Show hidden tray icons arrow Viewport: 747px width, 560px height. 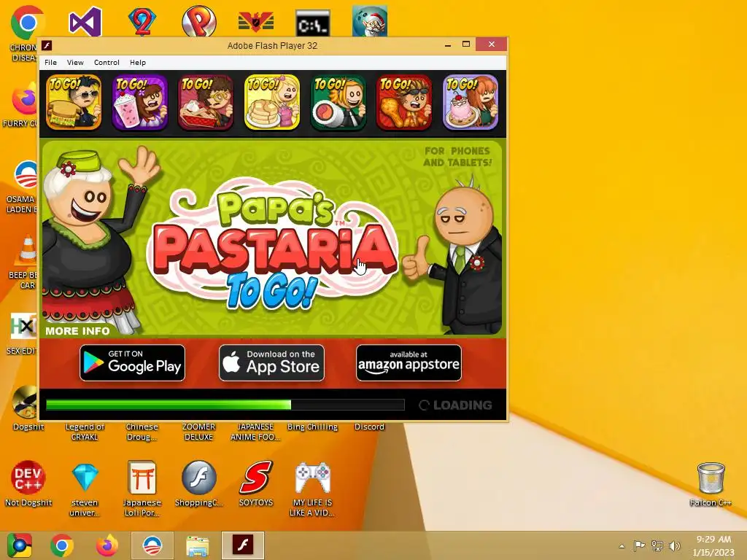(x=622, y=545)
